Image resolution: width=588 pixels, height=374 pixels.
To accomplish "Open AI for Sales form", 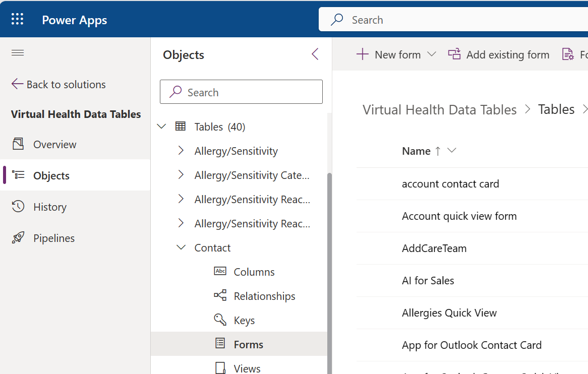I will [x=428, y=281].
